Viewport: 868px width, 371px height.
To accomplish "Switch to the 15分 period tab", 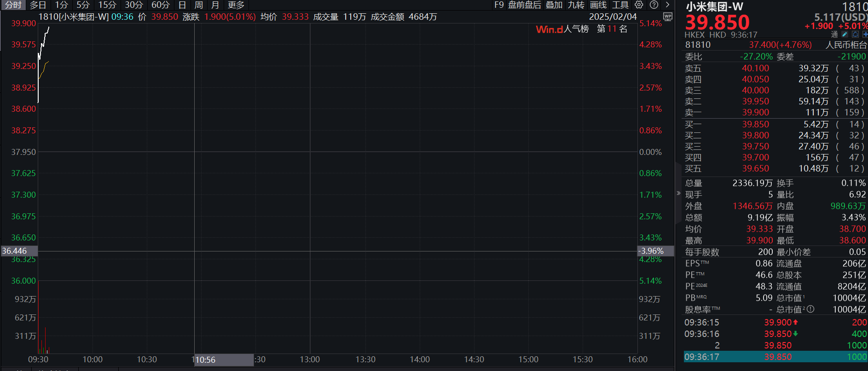I will 107,5.
